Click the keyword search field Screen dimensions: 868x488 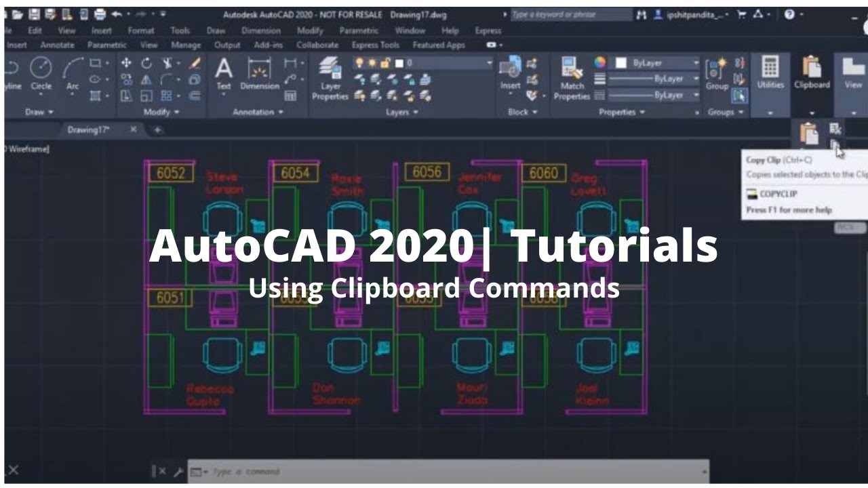(x=570, y=14)
